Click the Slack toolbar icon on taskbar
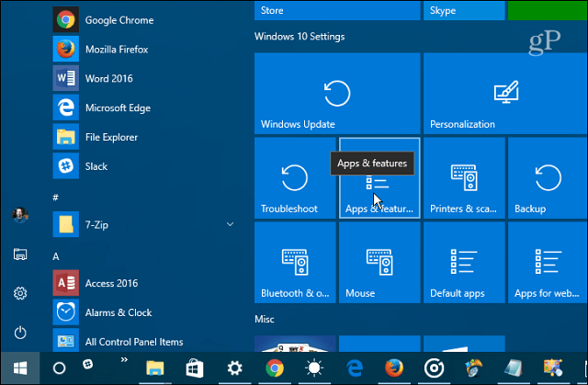 [88, 364]
